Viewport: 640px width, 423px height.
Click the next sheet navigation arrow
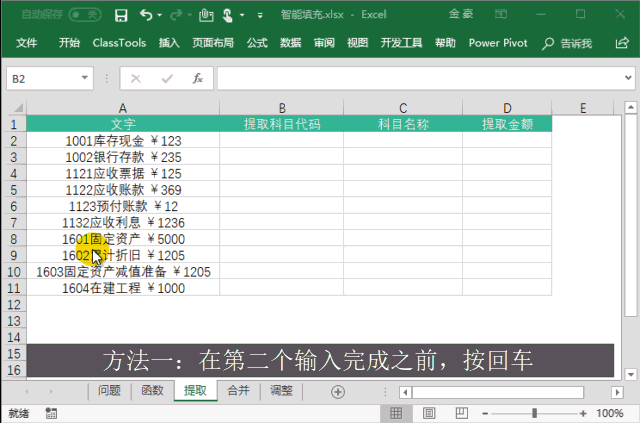pos(51,392)
